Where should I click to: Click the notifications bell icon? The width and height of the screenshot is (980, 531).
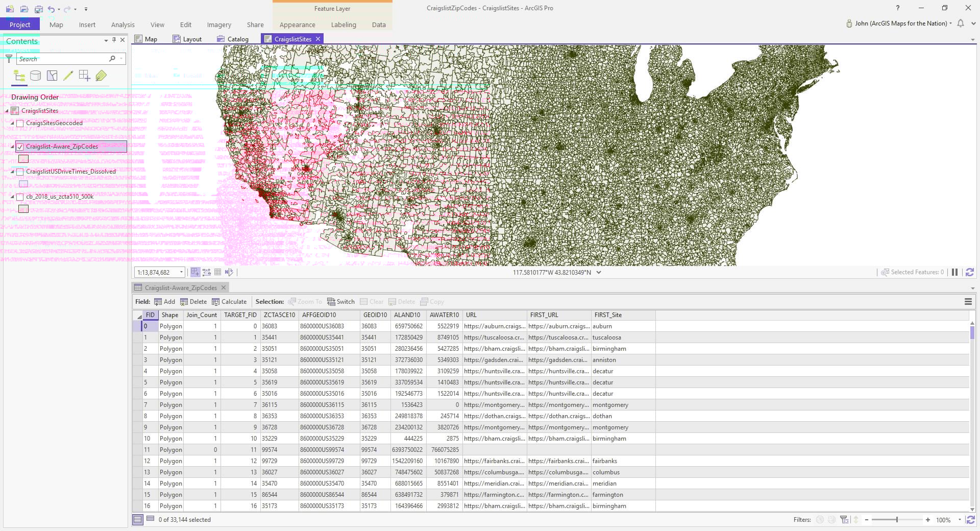[961, 23]
